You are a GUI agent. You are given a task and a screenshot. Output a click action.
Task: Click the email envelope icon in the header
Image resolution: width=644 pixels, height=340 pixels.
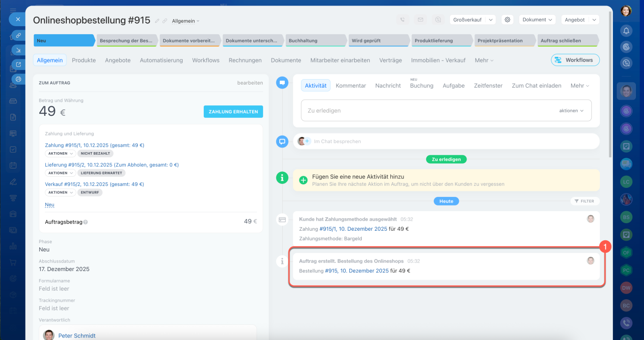pos(420,20)
